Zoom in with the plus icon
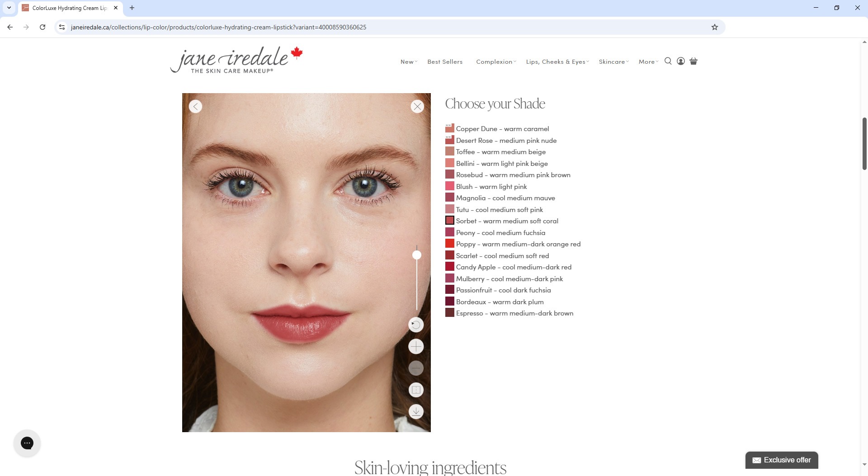Image resolution: width=868 pixels, height=476 pixels. pyautogui.click(x=416, y=347)
